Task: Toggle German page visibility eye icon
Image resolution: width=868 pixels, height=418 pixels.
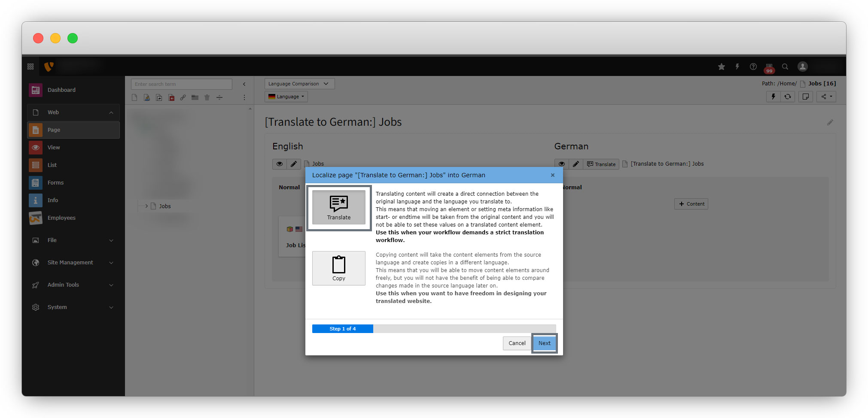Action: coord(561,164)
